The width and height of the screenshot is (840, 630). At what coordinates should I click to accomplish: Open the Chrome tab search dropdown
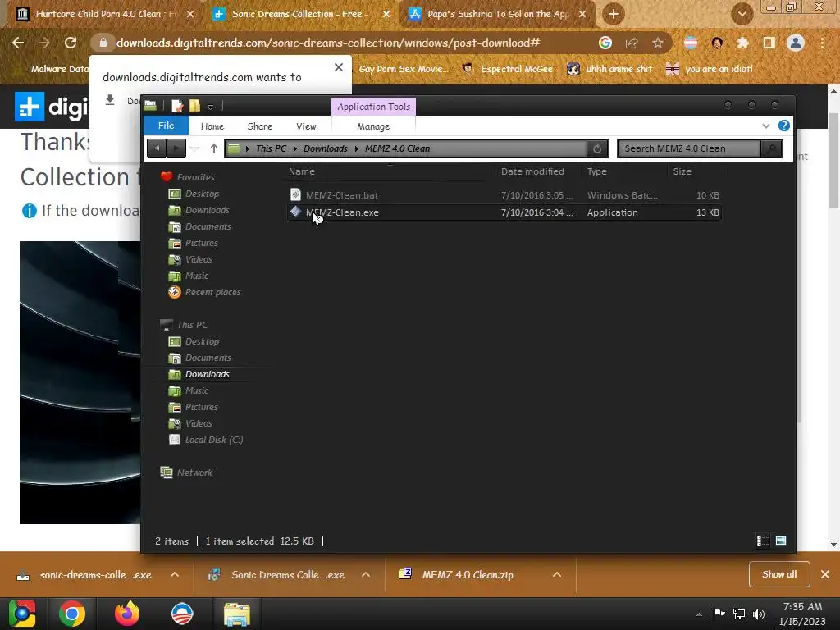click(742, 14)
